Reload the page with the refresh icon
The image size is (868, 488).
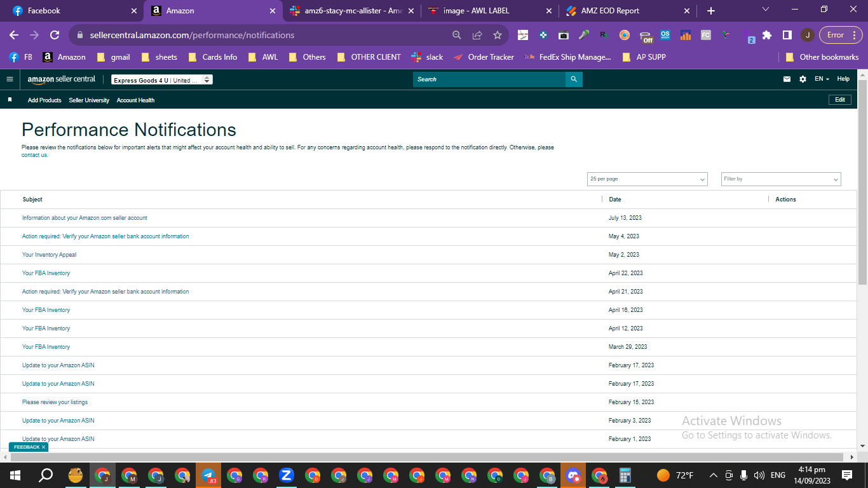pyautogui.click(x=55, y=35)
